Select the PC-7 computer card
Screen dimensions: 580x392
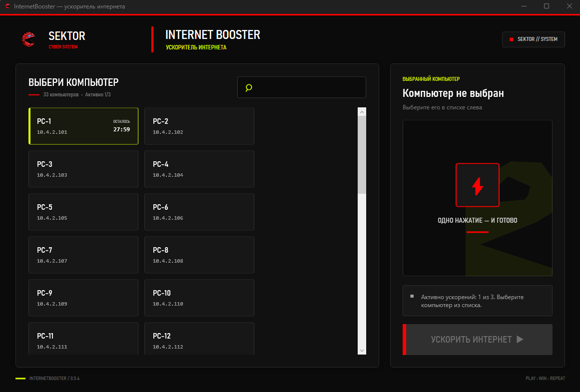pos(83,255)
